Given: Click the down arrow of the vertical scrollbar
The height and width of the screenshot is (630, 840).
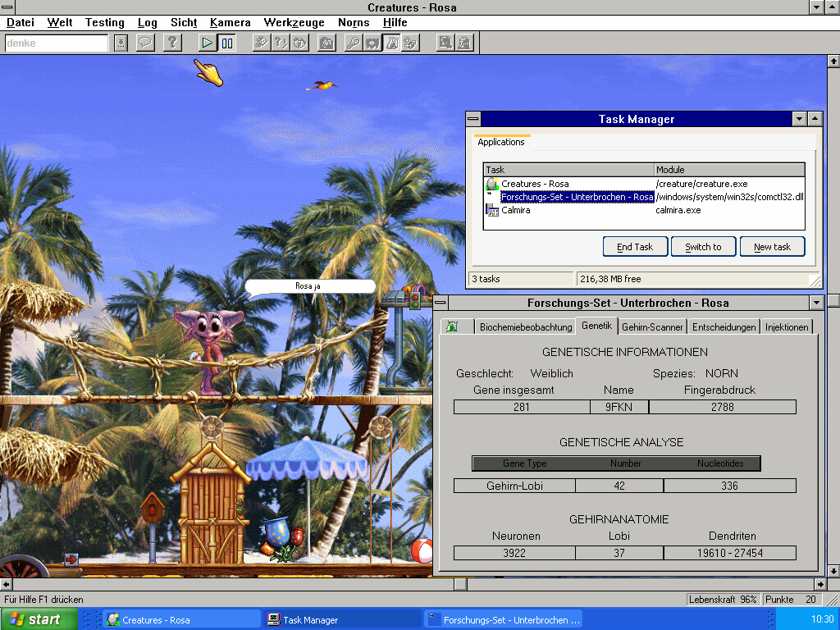Looking at the screenshot, I should (x=833, y=571).
